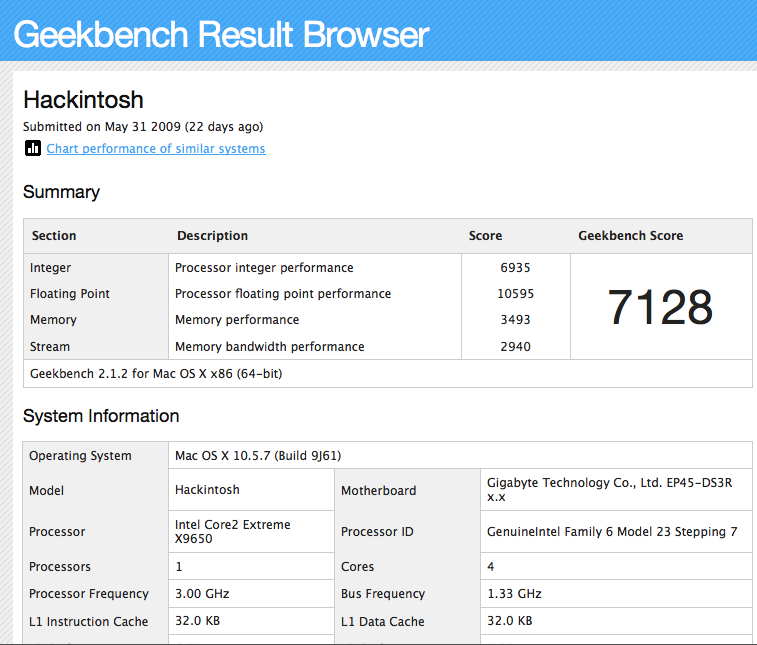This screenshot has height=645, width=757.
Task: Click 'Memory bandwidth performance' description cell
Action: click(x=269, y=347)
